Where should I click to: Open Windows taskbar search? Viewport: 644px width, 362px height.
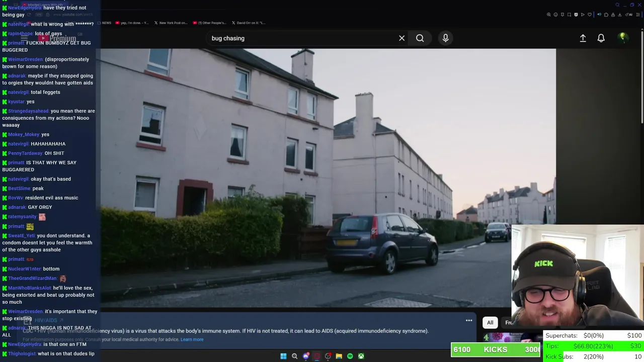point(294,356)
